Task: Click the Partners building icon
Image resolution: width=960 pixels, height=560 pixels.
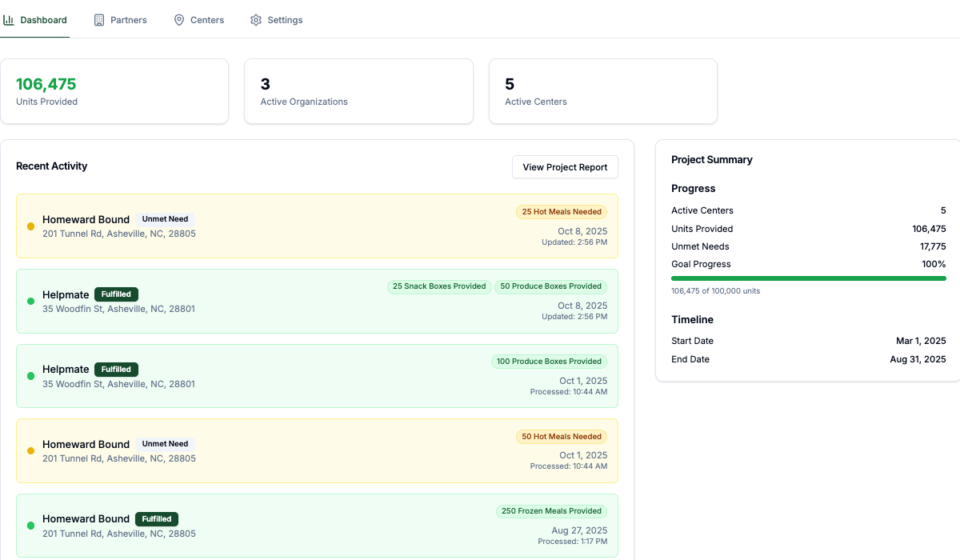Action: (x=99, y=20)
